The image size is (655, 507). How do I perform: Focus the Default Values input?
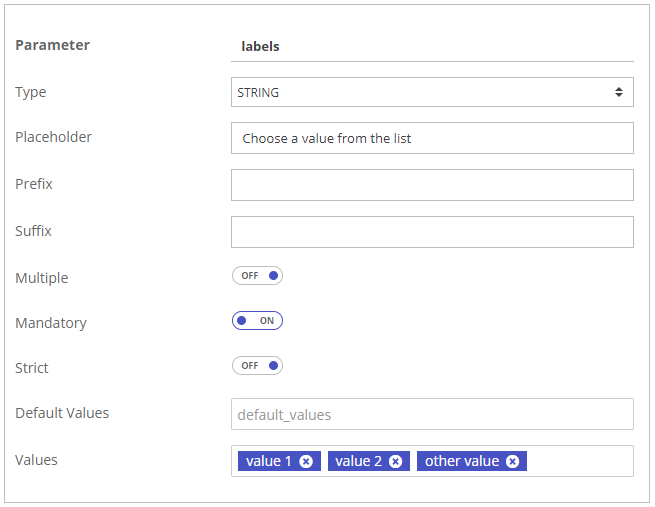click(x=432, y=414)
